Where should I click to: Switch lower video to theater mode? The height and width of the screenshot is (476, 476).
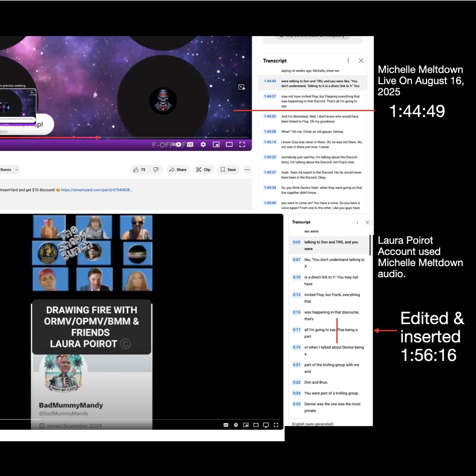[x=256, y=425]
